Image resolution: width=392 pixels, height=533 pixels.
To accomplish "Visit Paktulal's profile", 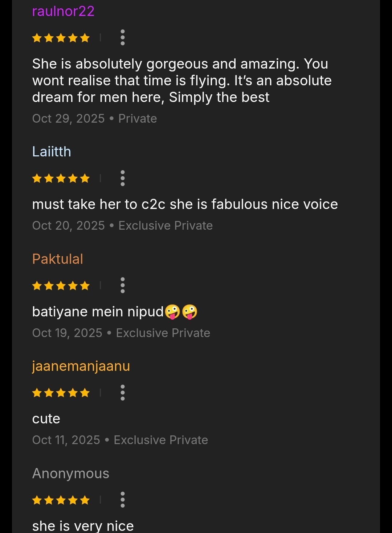I will point(58,259).
